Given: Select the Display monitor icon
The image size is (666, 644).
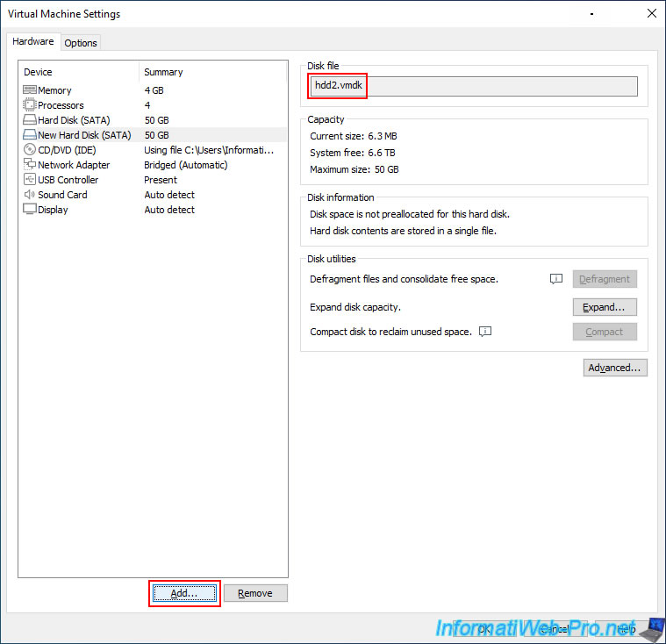Looking at the screenshot, I should 29,210.
